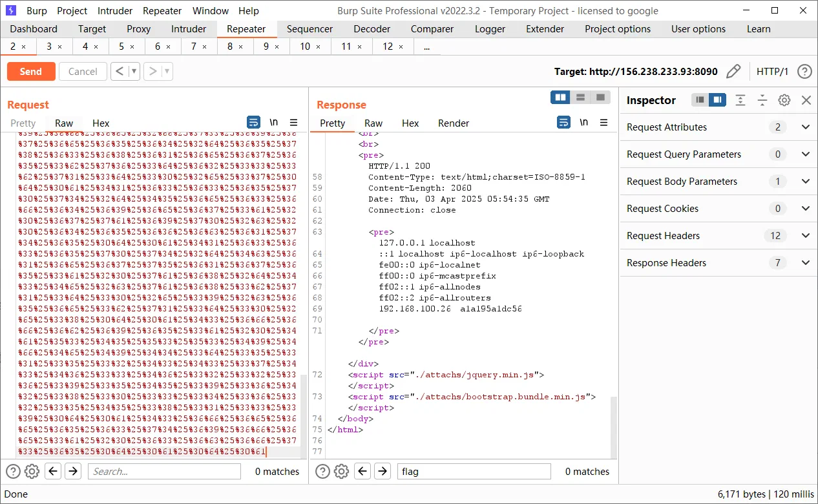Click the Cancel button
Image resolution: width=818 pixels, height=504 pixels.
point(83,71)
